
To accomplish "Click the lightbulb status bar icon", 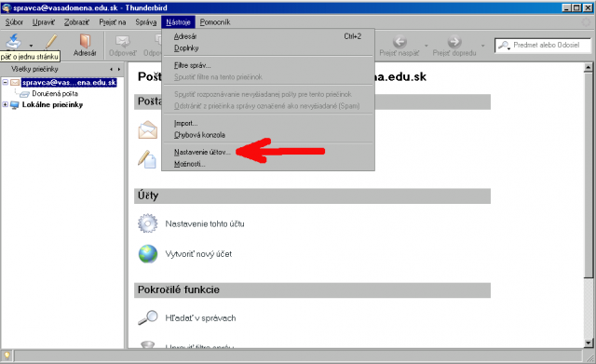I will tap(7, 356).
